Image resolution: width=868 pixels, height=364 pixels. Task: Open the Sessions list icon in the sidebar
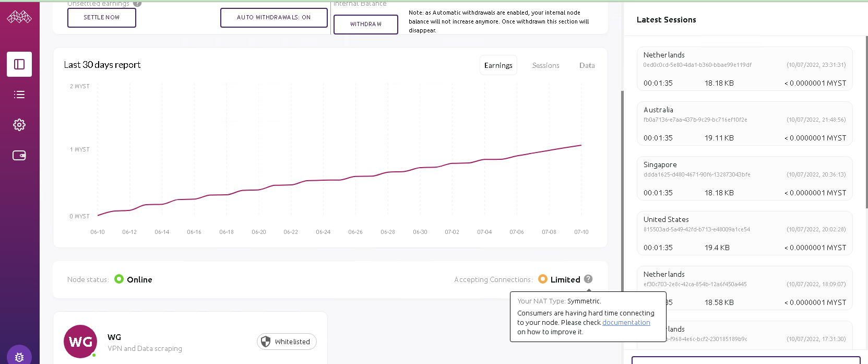(19, 95)
